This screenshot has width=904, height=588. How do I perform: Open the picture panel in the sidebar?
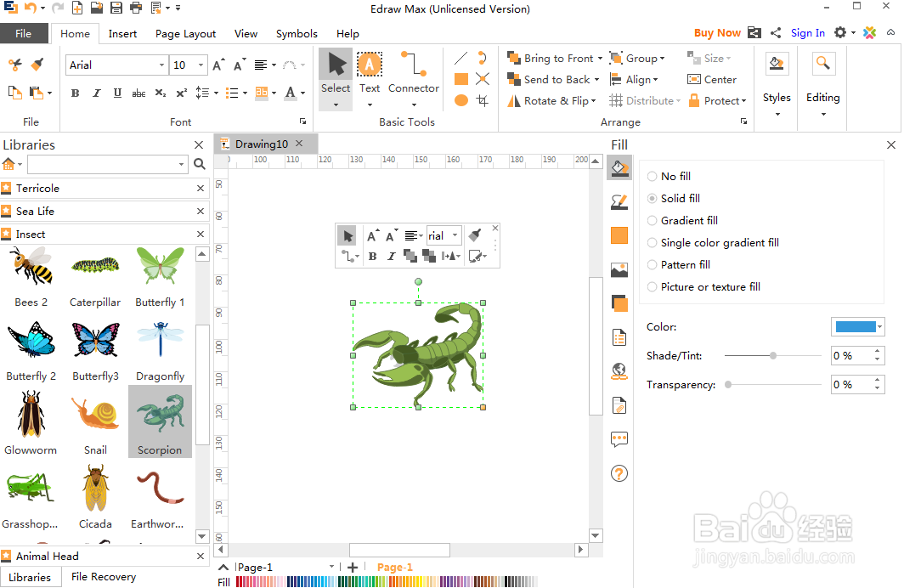(619, 270)
